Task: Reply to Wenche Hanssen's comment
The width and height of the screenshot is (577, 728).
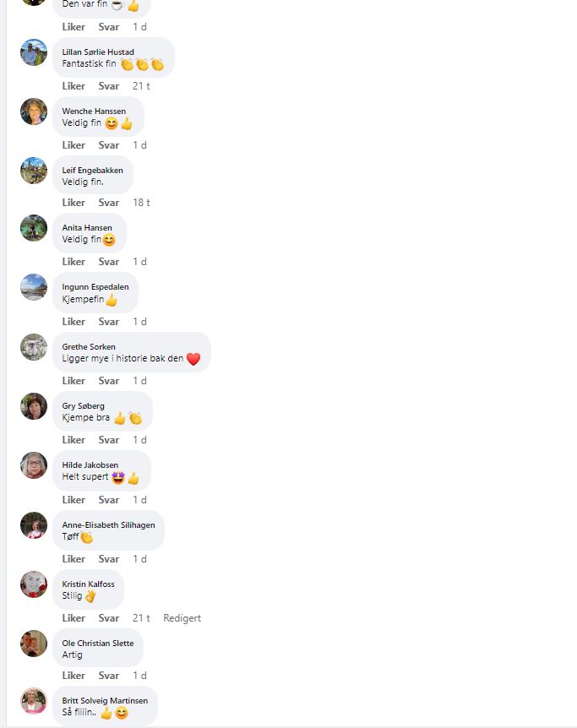Action: click(109, 145)
